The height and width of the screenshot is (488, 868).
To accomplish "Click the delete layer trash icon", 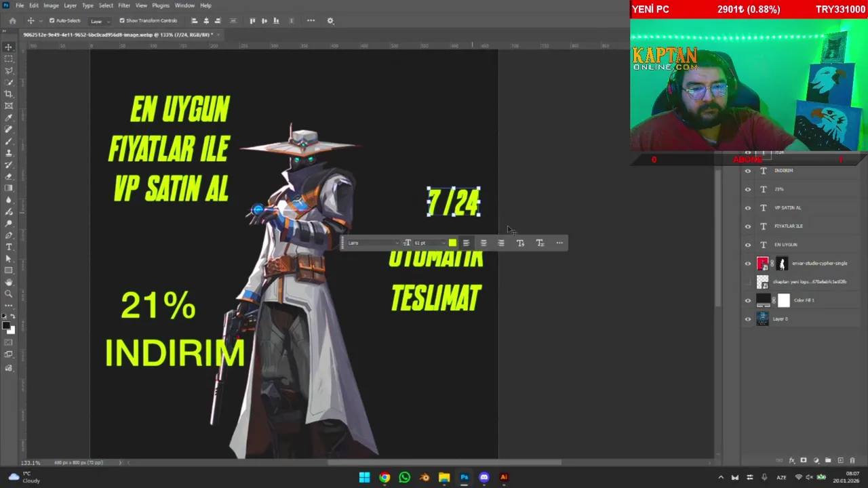I will click(852, 461).
